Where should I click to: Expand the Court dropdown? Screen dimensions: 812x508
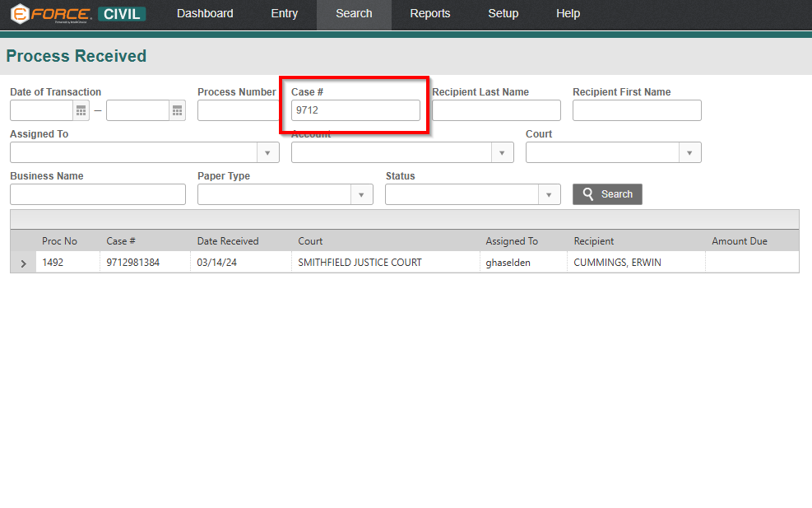click(689, 152)
